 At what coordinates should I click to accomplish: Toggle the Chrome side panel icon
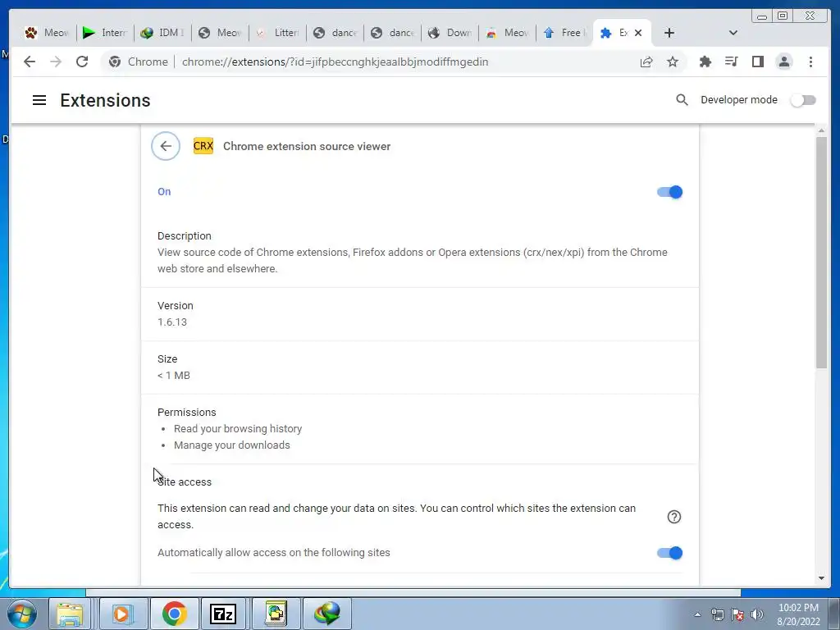click(x=757, y=62)
